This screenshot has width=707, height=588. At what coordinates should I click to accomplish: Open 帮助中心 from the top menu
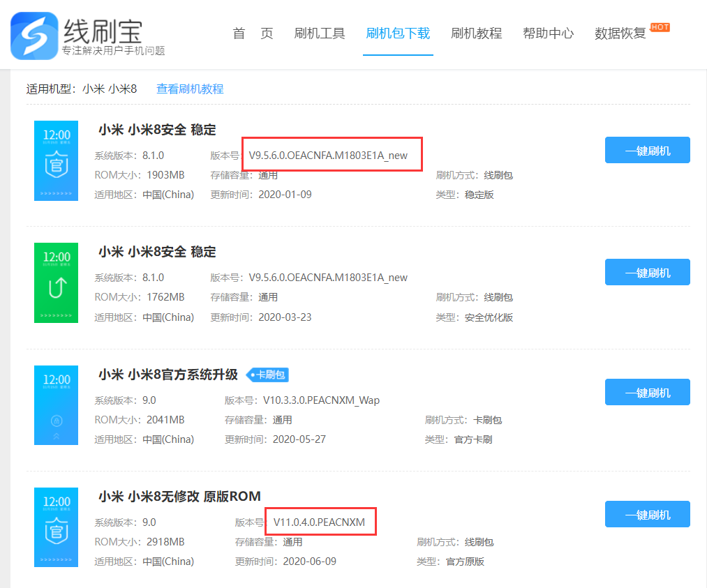pos(549,33)
